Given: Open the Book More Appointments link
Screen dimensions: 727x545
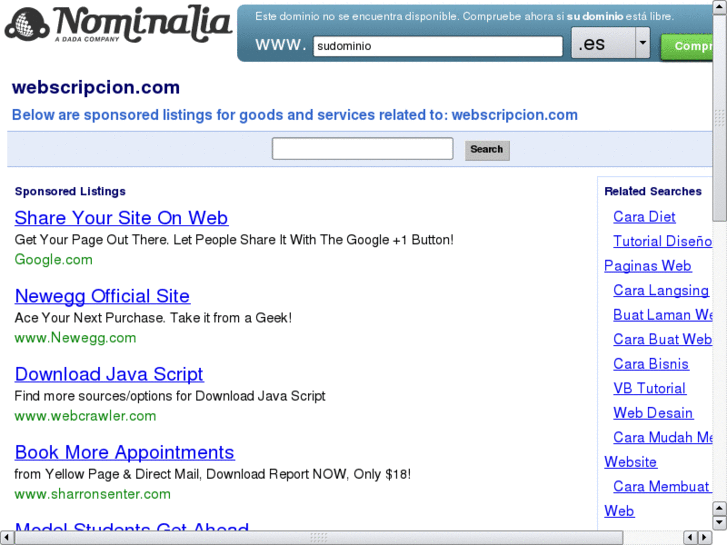Looking at the screenshot, I should pyautogui.click(x=124, y=452).
